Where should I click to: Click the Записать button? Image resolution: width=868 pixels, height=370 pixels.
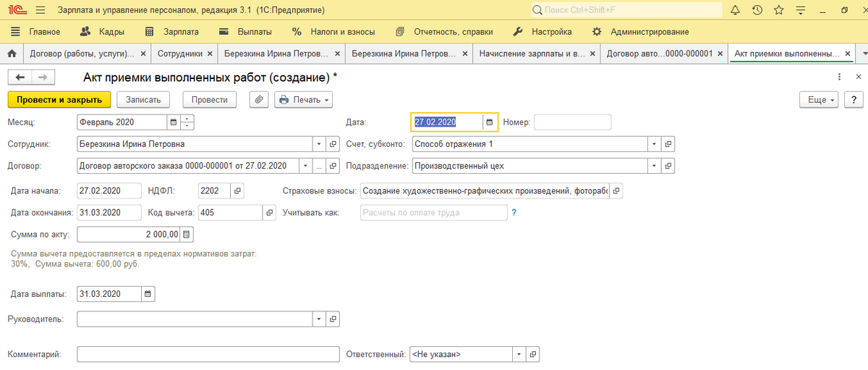[x=148, y=100]
